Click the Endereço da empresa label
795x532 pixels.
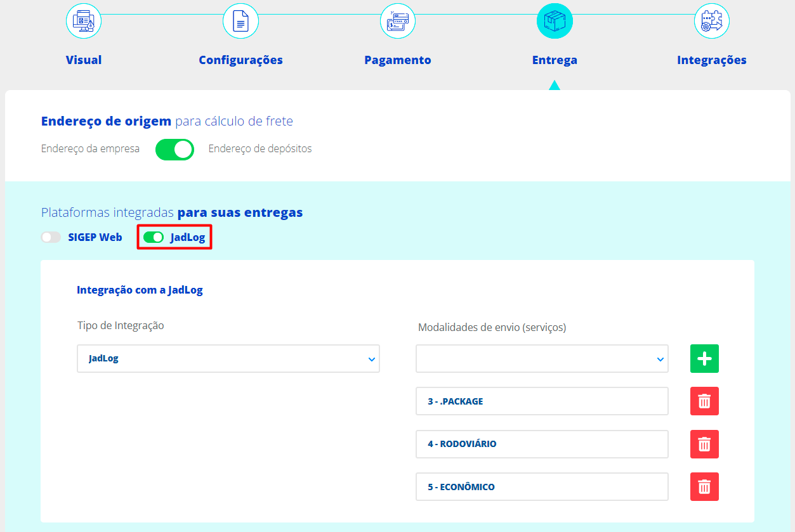[x=90, y=149]
